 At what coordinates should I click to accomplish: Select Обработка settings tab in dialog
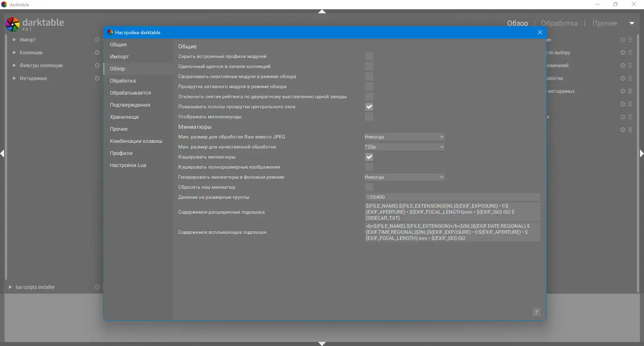coord(138,81)
